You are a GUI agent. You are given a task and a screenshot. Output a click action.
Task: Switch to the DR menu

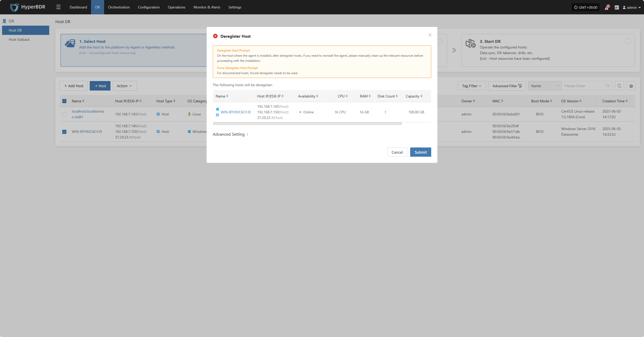pyautogui.click(x=97, y=7)
